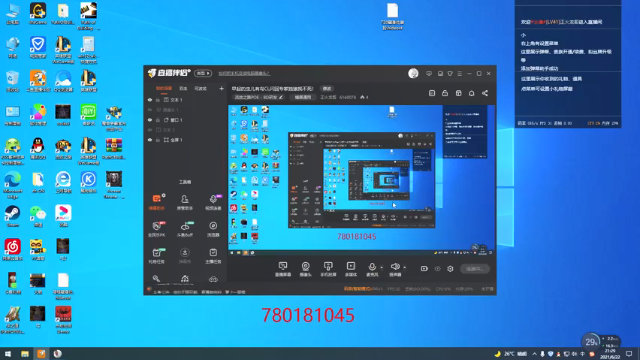
Task: Click the WinRAR books desktop icon
Action: coord(113,149)
